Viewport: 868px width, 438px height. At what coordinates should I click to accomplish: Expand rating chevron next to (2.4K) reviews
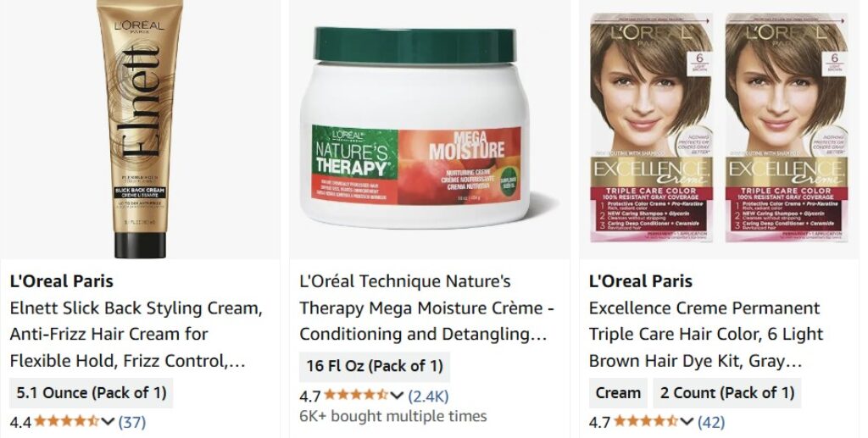pyautogui.click(x=397, y=396)
